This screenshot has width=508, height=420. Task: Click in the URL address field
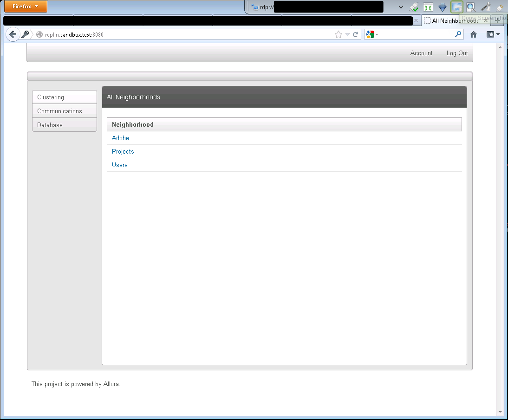(186, 34)
